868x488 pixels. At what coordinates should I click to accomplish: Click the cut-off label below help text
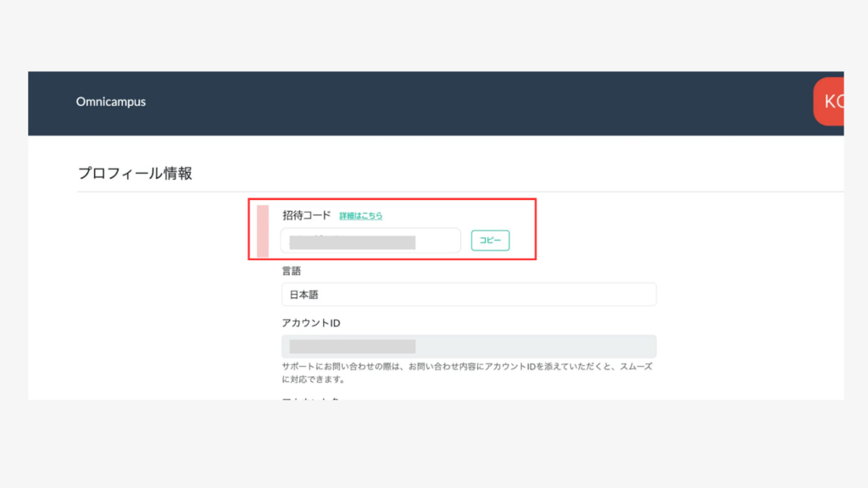coord(310,396)
